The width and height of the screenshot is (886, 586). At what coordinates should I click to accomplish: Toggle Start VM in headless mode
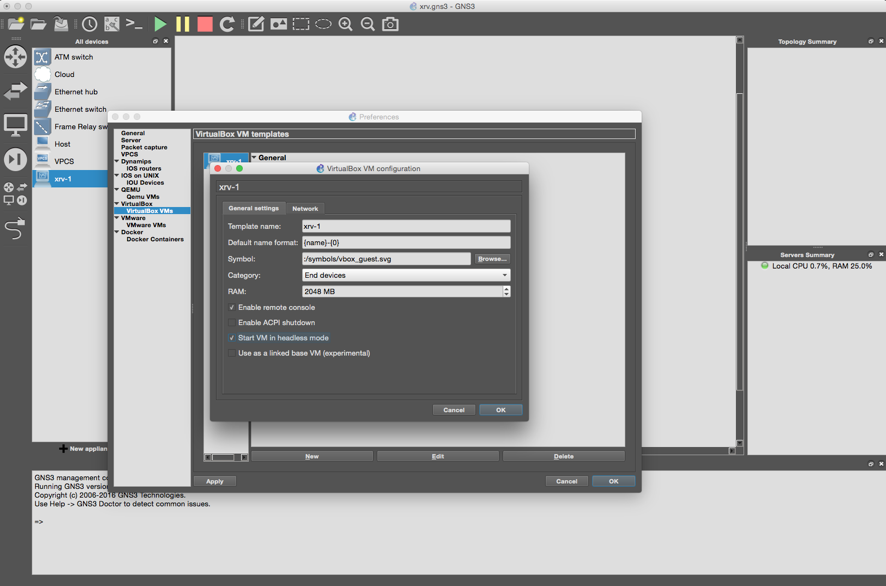coord(232,338)
